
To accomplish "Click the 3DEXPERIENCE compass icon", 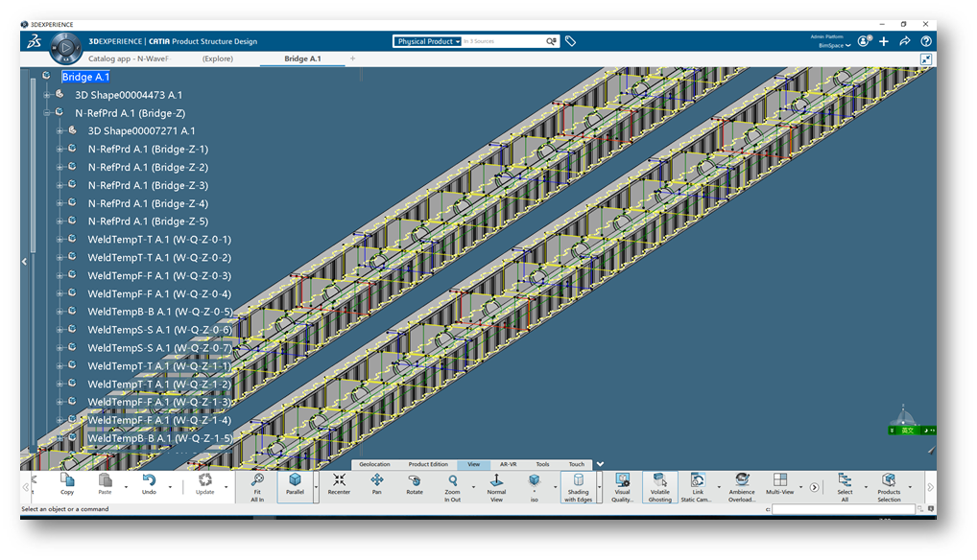I will pyautogui.click(x=64, y=45).
